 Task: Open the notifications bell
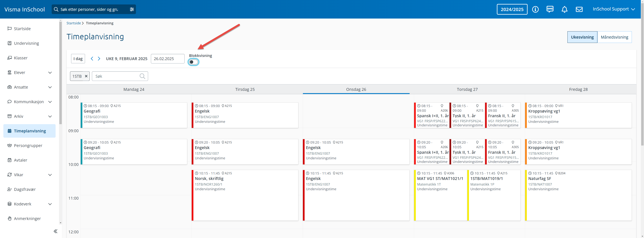click(x=564, y=9)
